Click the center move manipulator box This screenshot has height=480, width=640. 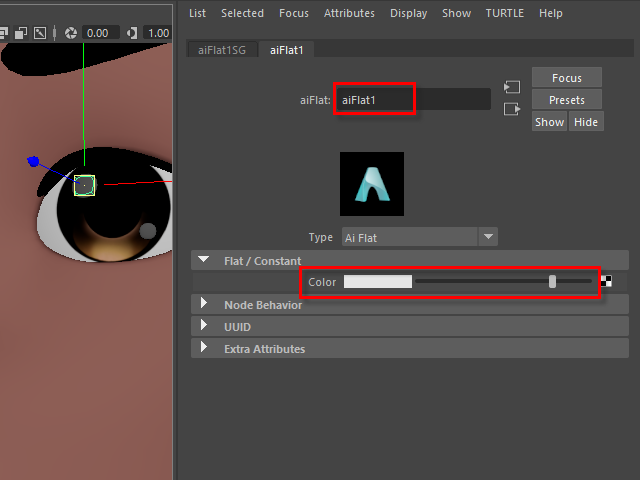click(84, 185)
